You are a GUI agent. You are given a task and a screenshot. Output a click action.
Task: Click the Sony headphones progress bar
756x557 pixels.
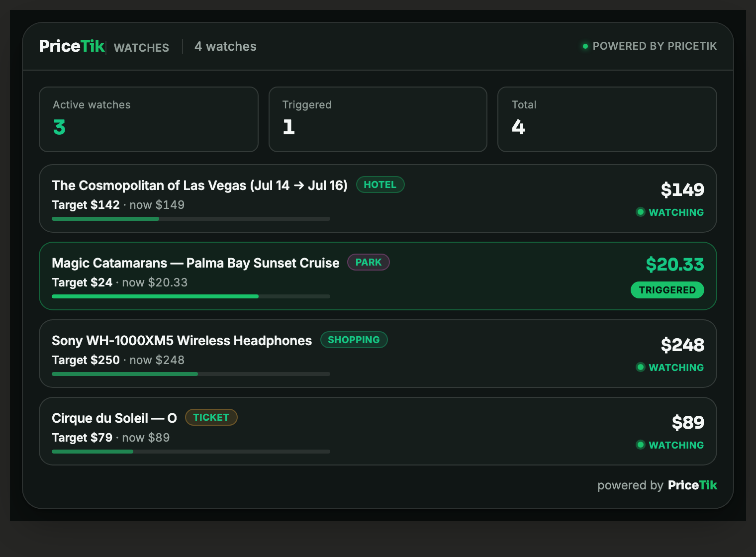pyautogui.click(x=191, y=374)
